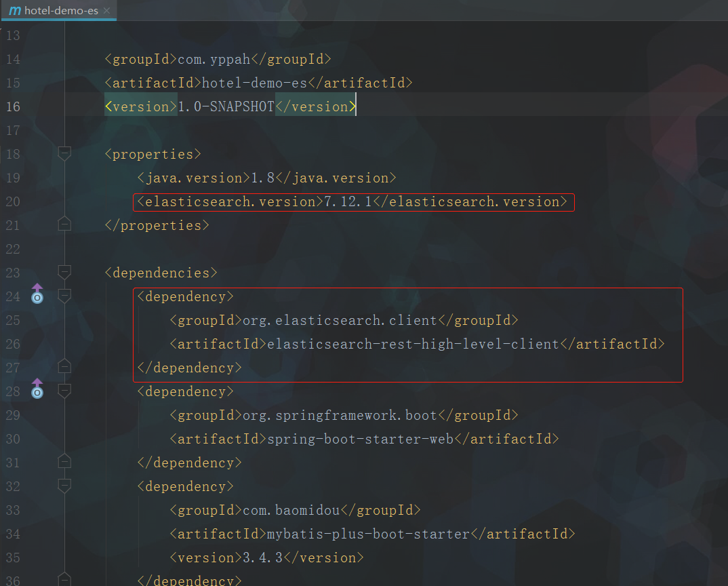The height and width of the screenshot is (586, 728).
Task: Click the elasticsearch-rest-high-level-client artifactId text
Action: pos(413,344)
